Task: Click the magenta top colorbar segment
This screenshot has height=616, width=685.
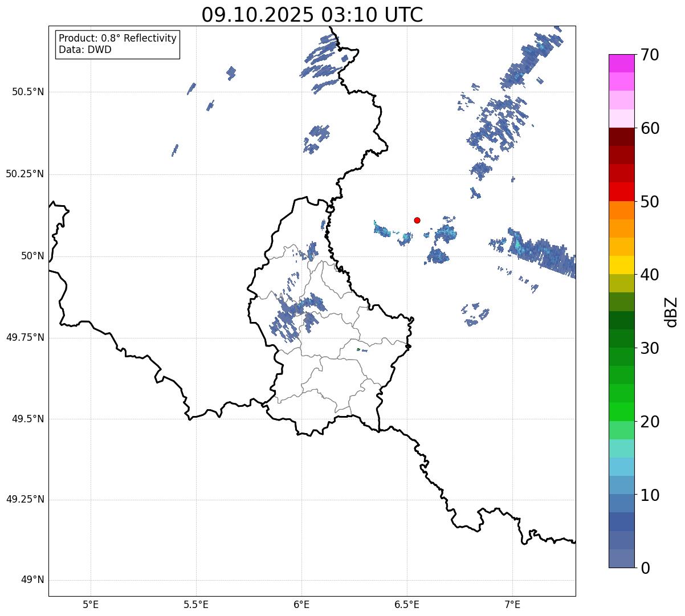Action: pos(621,63)
